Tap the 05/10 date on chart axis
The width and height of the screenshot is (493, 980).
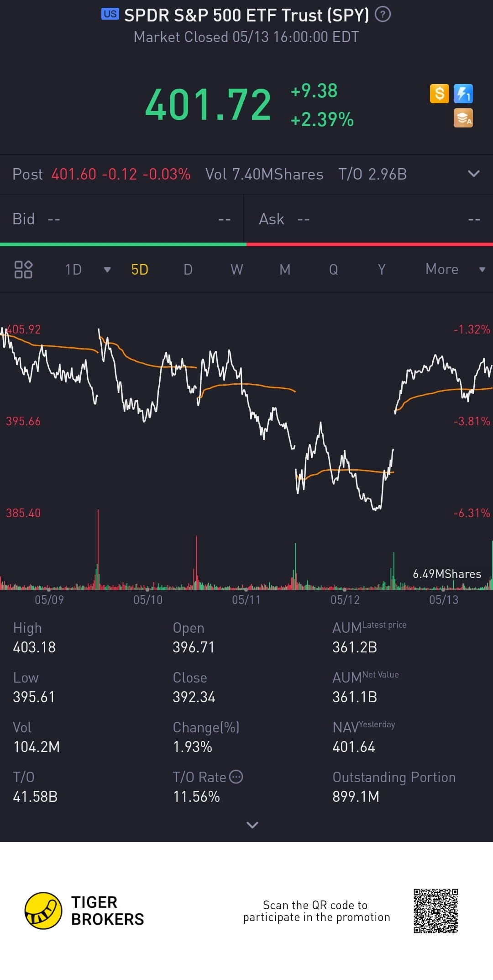(148, 600)
